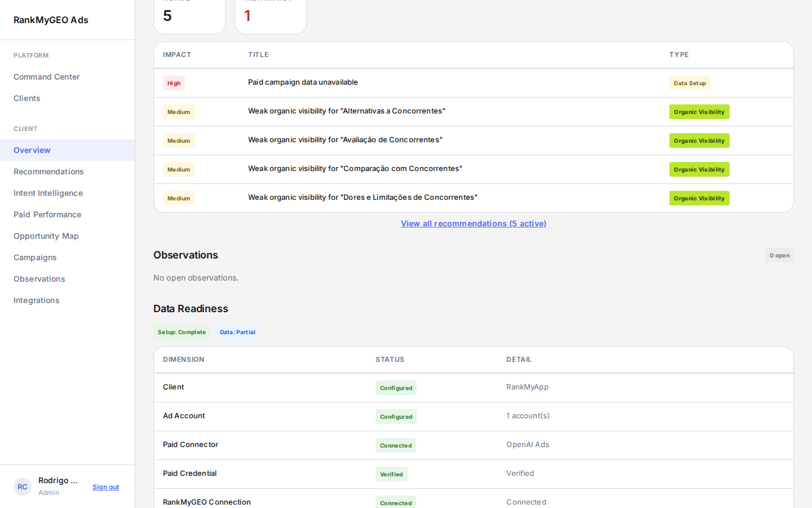812x508 pixels.
Task: Click the high impact card showing 1
Action: tap(271, 16)
